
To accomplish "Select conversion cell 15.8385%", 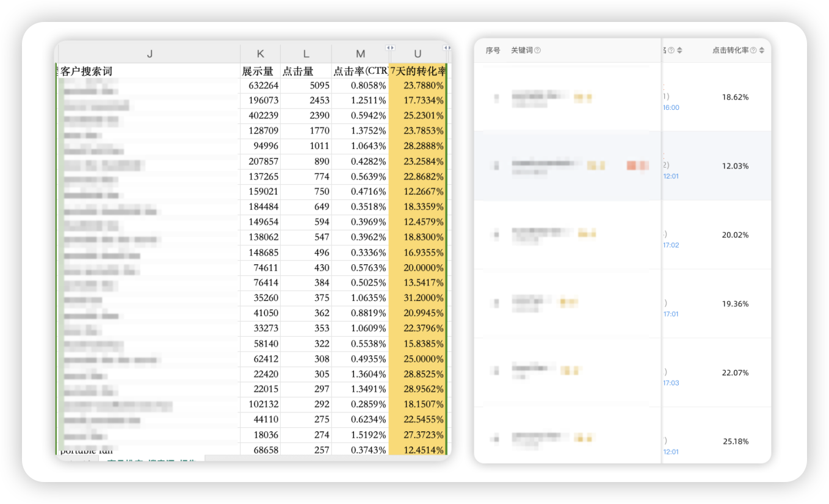I will point(418,344).
